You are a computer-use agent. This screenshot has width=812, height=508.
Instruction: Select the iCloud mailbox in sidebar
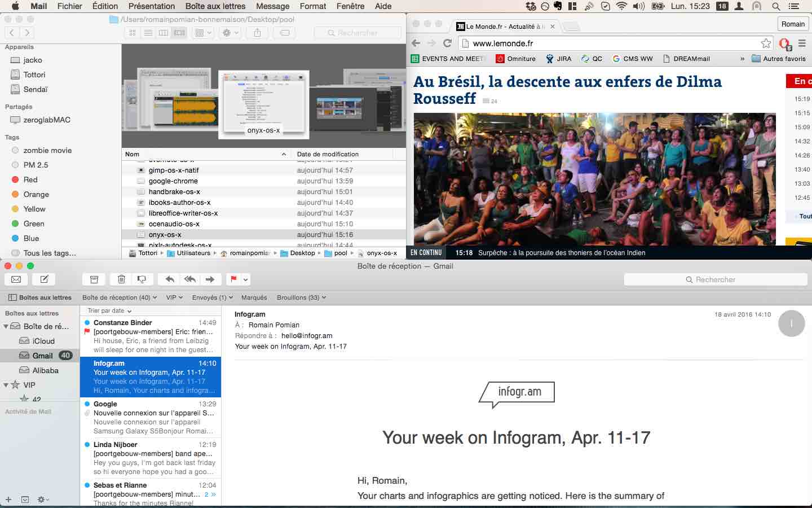click(x=40, y=341)
